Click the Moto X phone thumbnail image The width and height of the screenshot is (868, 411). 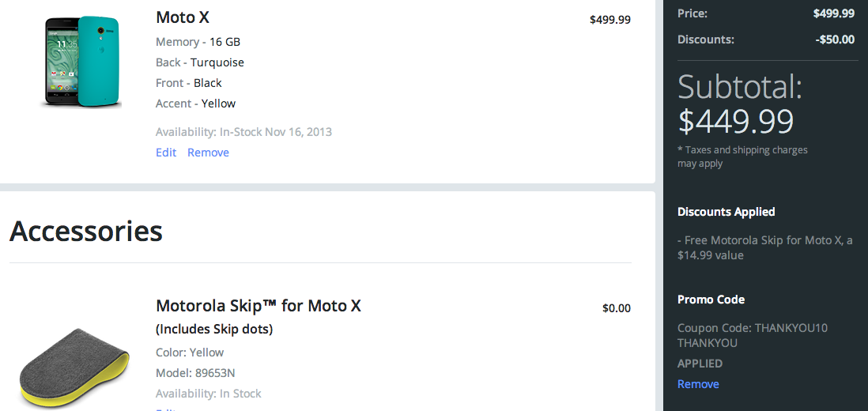(82, 61)
